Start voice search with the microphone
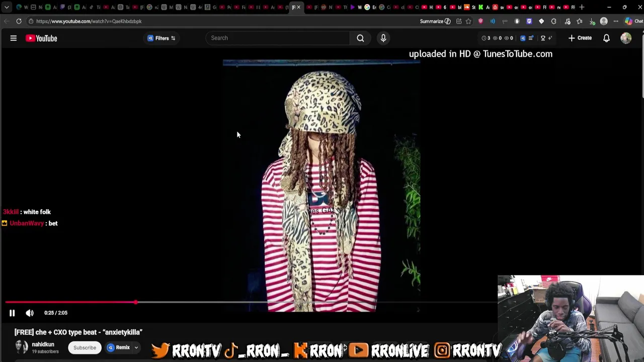Screen dimensions: 644x362 [x=383, y=38]
